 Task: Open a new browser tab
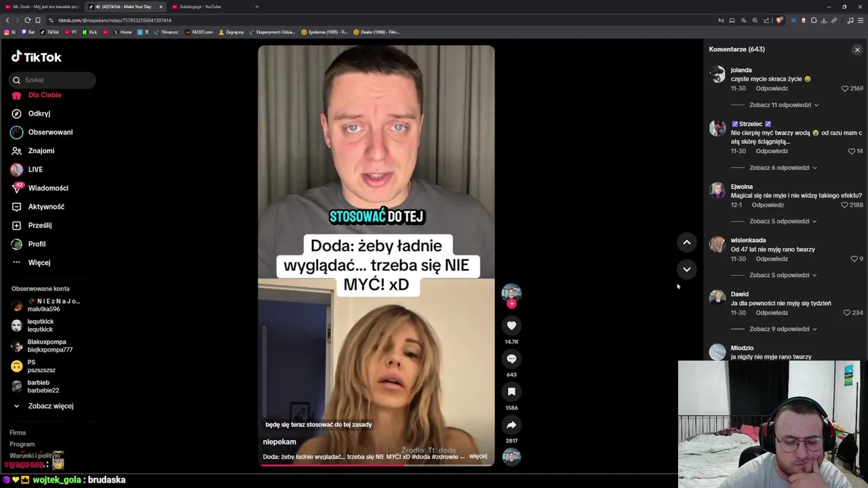pos(256,7)
